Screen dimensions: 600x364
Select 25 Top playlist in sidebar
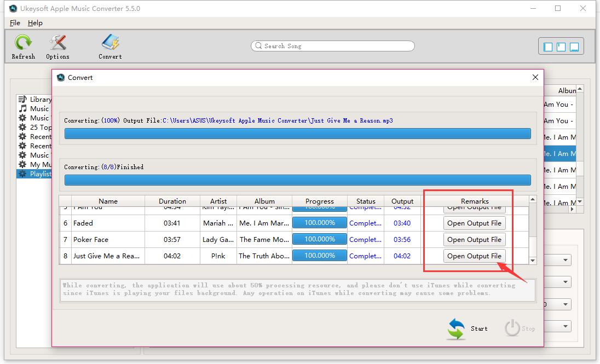[41, 128]
